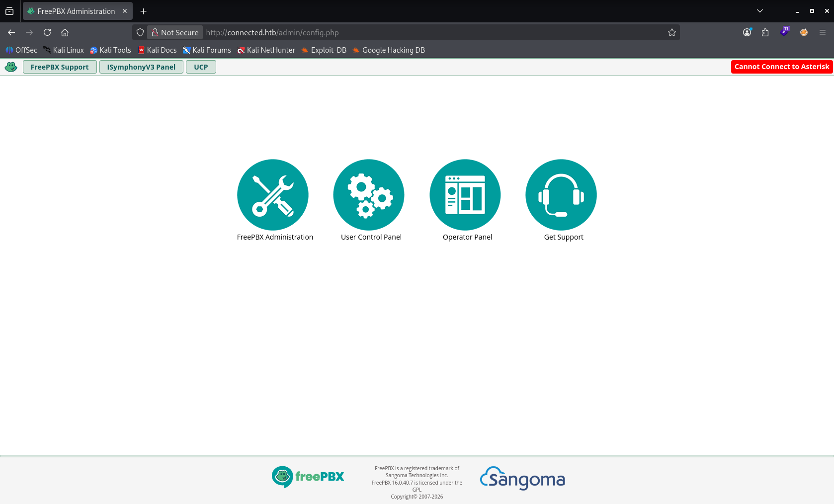Click the ISymphonyV3 Panel button

[141, 67]
